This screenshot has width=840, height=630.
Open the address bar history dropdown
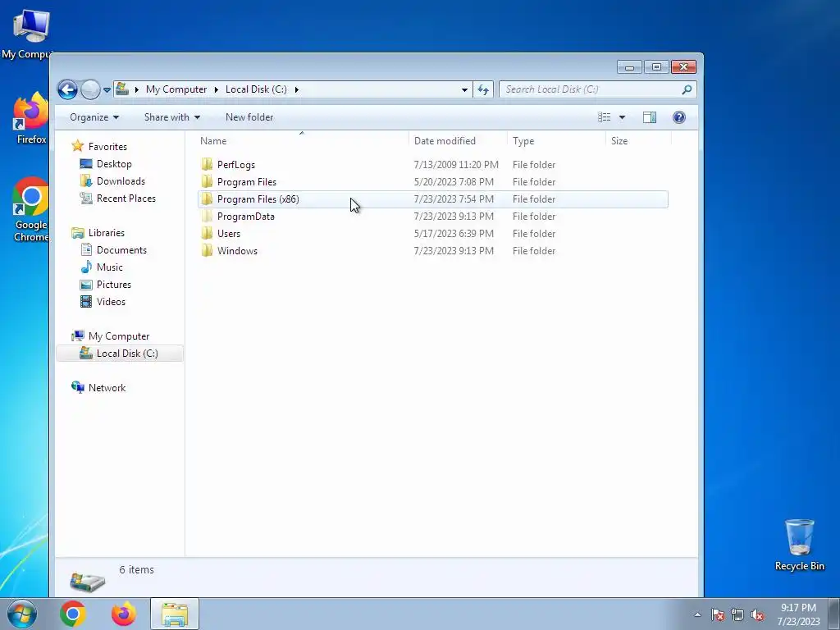coord(464,89)
